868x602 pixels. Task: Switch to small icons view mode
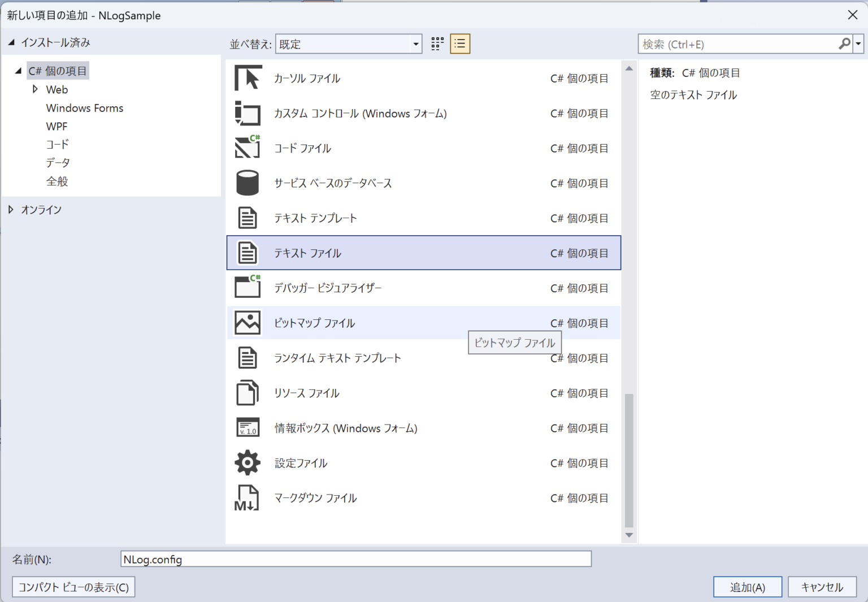click(436, 44)
